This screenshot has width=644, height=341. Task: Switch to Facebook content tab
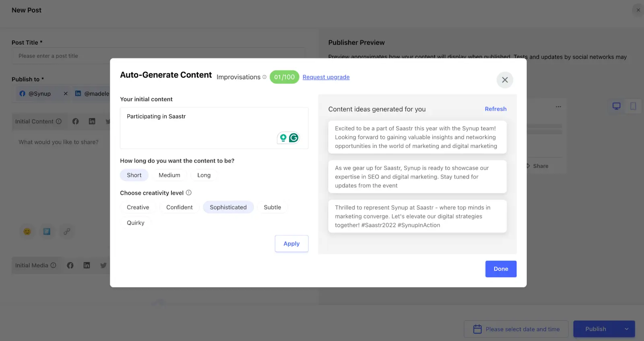click(76, 121)
